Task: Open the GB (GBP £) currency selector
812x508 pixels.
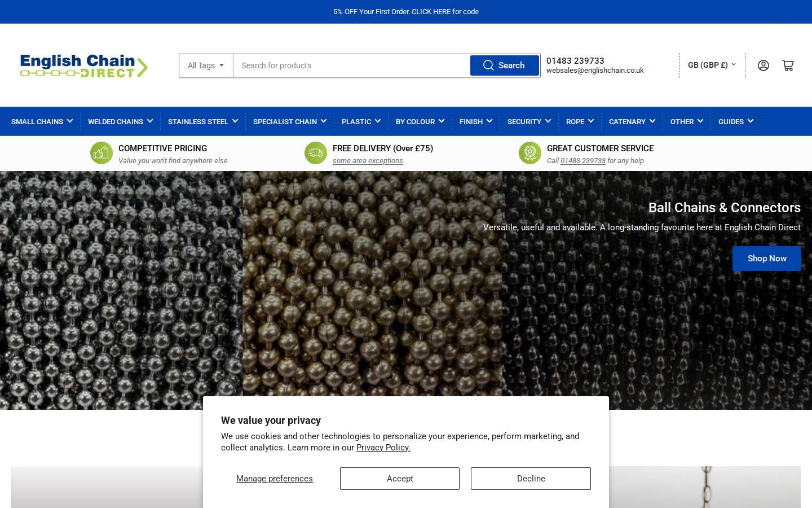Action: coord(712,65)
